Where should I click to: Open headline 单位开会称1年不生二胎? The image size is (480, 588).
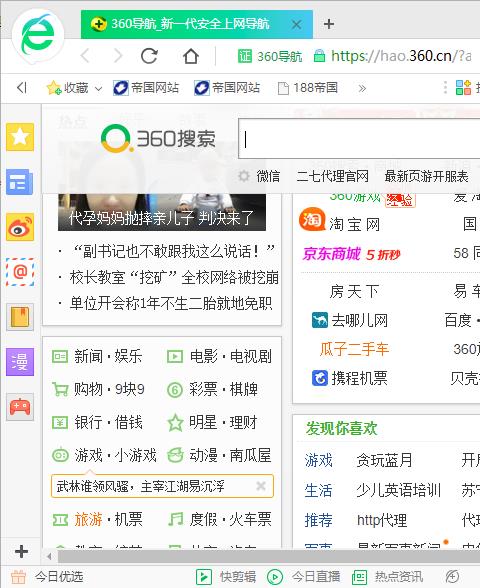(x=171, y=303)
